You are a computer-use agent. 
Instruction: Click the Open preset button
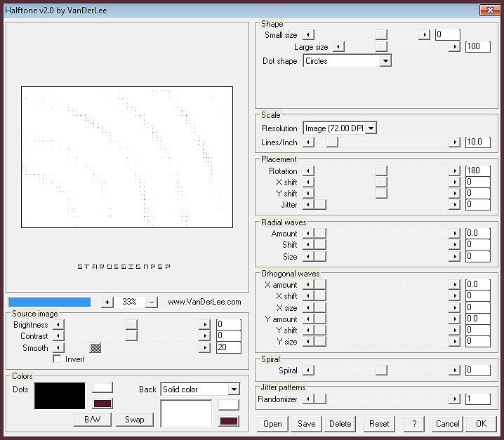273,424
